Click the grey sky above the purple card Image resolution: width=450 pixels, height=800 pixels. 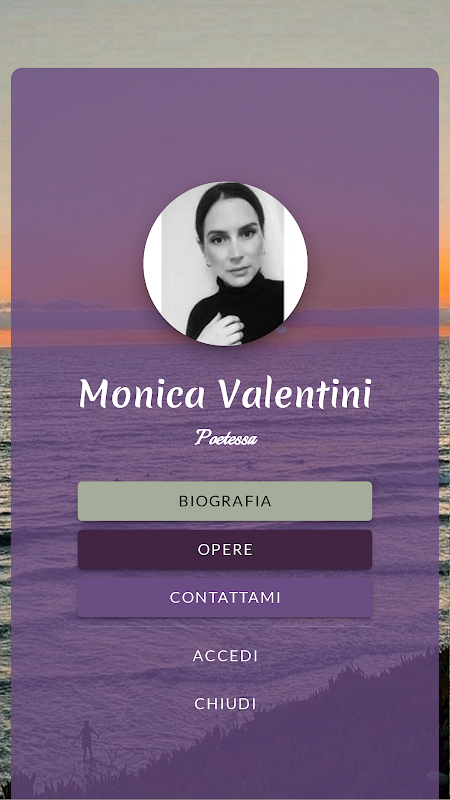click(224, 33)
